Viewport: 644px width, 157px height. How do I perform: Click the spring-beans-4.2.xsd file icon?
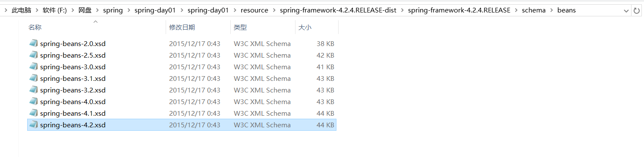pyautogui.click(x=33, y=125)
